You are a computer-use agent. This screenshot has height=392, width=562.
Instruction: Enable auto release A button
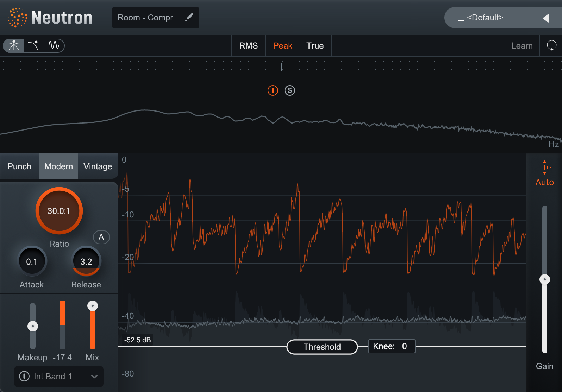[x=101, y=237]
